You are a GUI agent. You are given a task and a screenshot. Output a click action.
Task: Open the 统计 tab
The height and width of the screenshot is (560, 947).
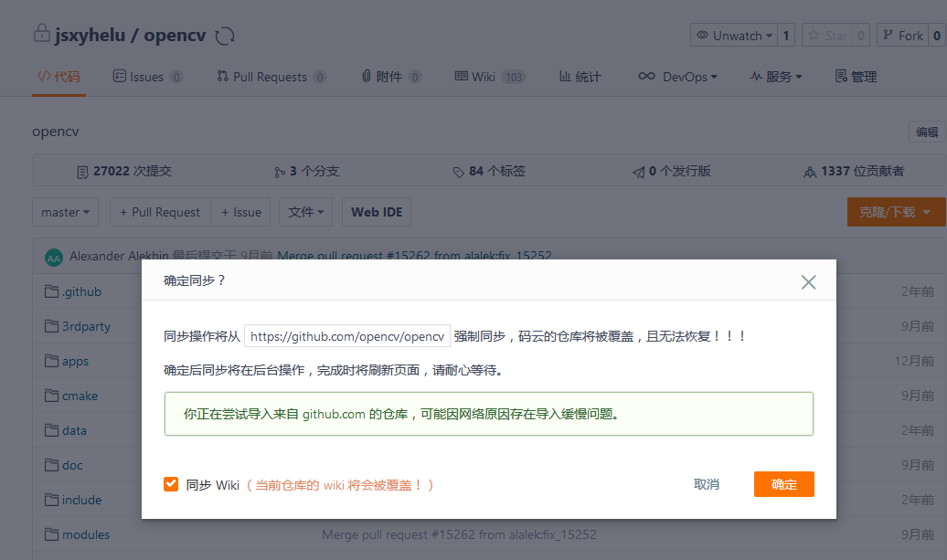(580, 77)
